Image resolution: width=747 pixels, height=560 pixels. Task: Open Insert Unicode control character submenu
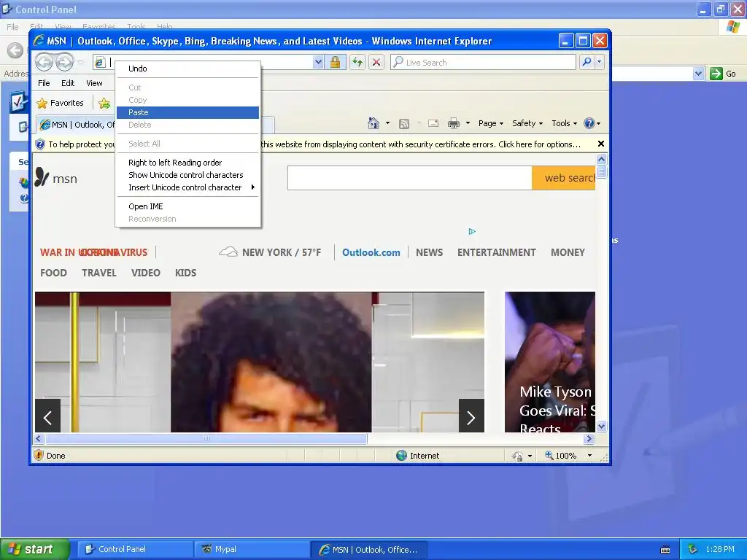tap(187, 187)
